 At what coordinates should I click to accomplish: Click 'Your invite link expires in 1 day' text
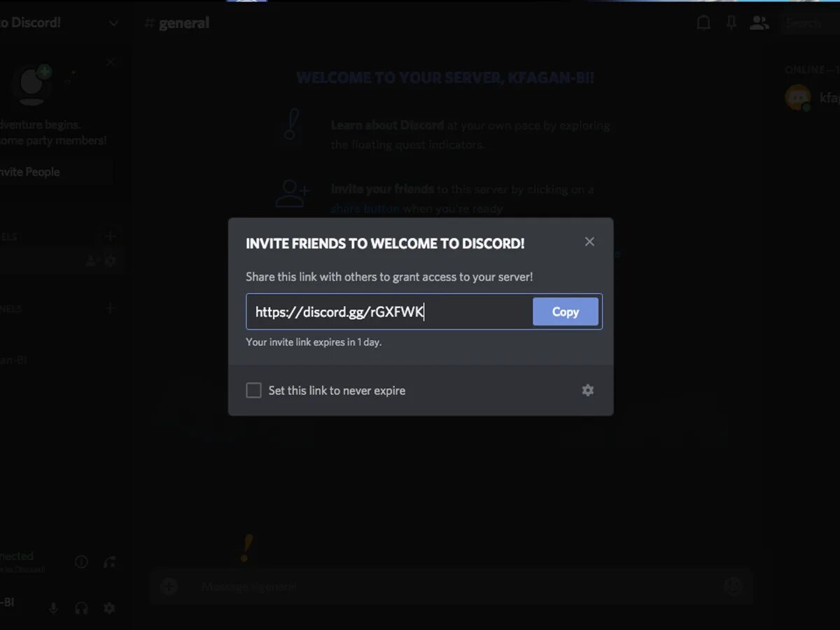(x=314, y=342)
